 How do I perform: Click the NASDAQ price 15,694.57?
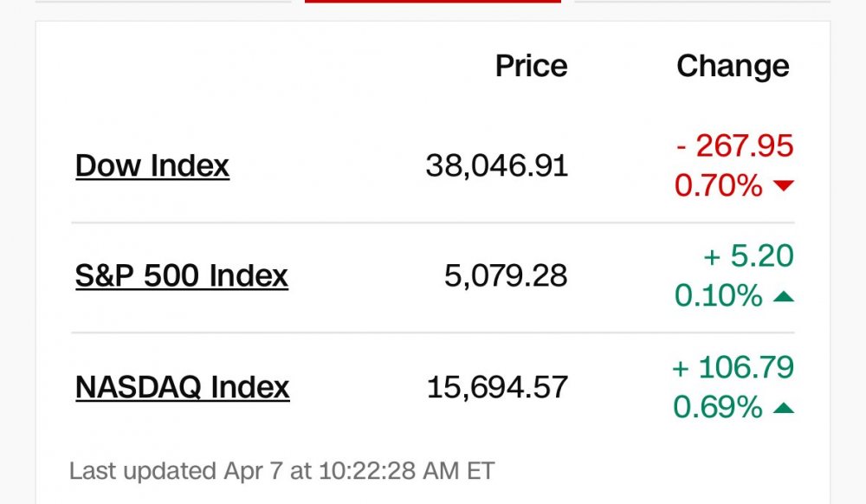point(497,387)
